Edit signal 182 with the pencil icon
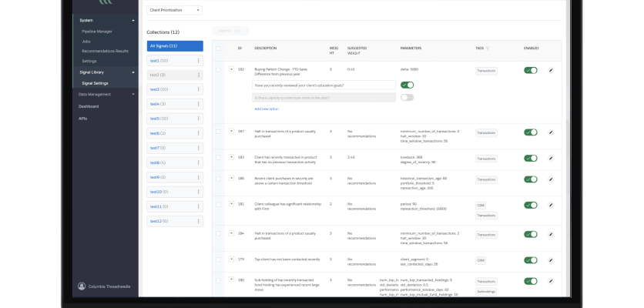This screenshot has width=644, height=308. tap(551, 70)
